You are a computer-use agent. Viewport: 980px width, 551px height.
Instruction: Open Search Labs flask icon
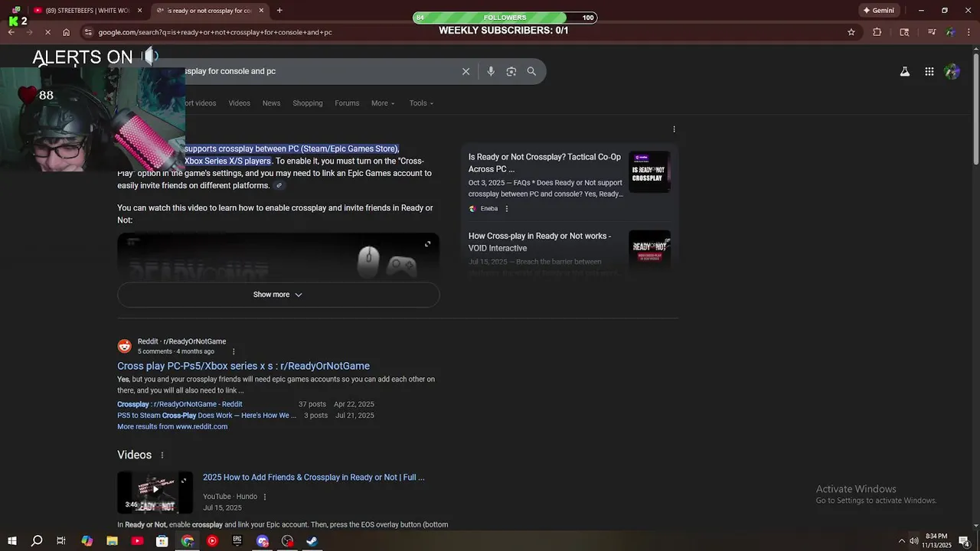[904, 71]
